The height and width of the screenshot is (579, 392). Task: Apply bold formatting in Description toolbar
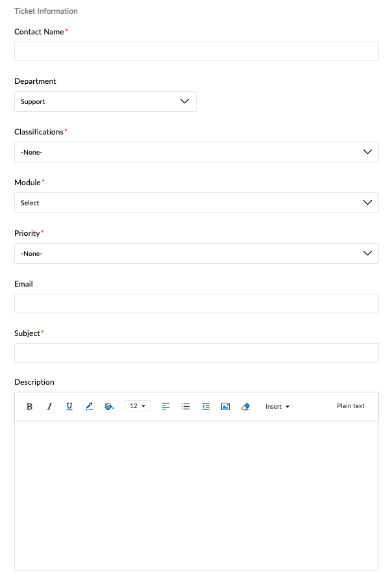tap(29, 406)
